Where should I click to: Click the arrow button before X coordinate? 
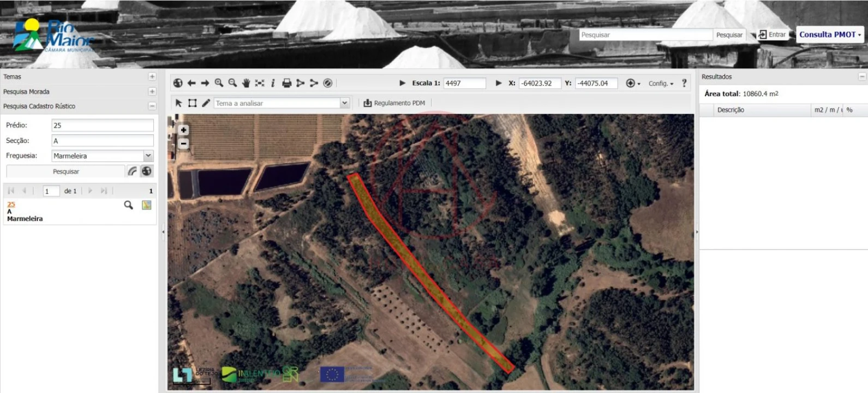coord(499,83)
